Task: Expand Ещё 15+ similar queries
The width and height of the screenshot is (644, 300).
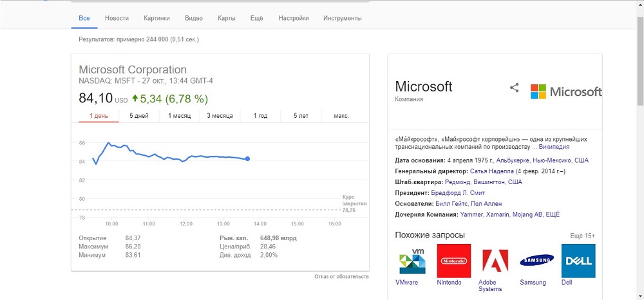Action: tap(583, 236)
